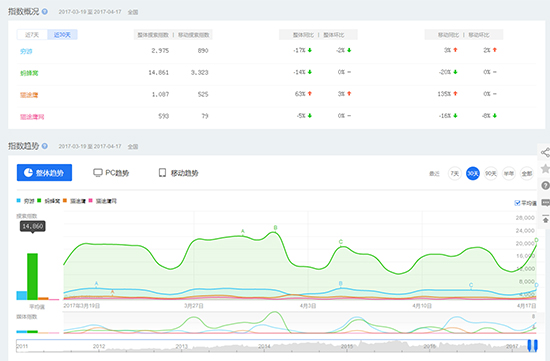Switch to the 整体趋势 overall trend tab
550x361 pixels.
point(44,173)
